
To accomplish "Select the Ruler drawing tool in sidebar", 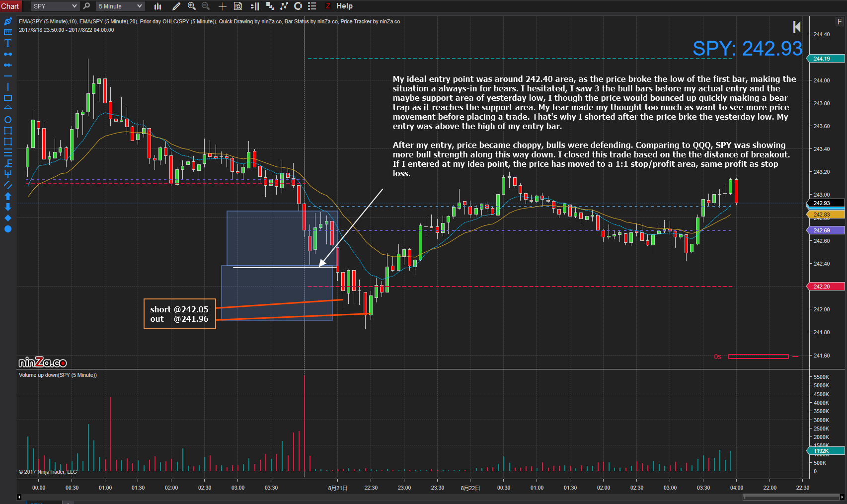I will pyautogui.click(x=7, y=32).
